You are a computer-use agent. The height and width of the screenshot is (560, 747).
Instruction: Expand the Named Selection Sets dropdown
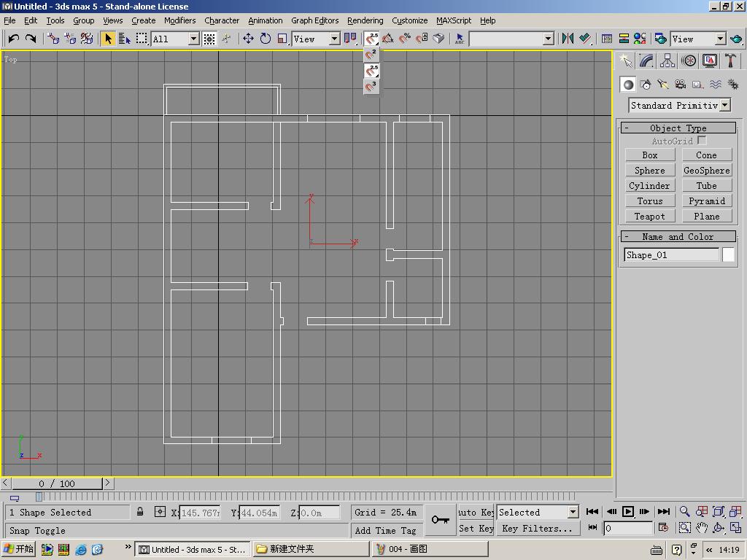coord(549,39)
